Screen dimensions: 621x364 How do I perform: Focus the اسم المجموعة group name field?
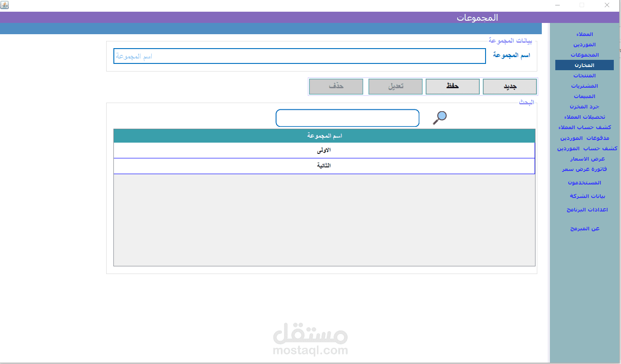300,56
